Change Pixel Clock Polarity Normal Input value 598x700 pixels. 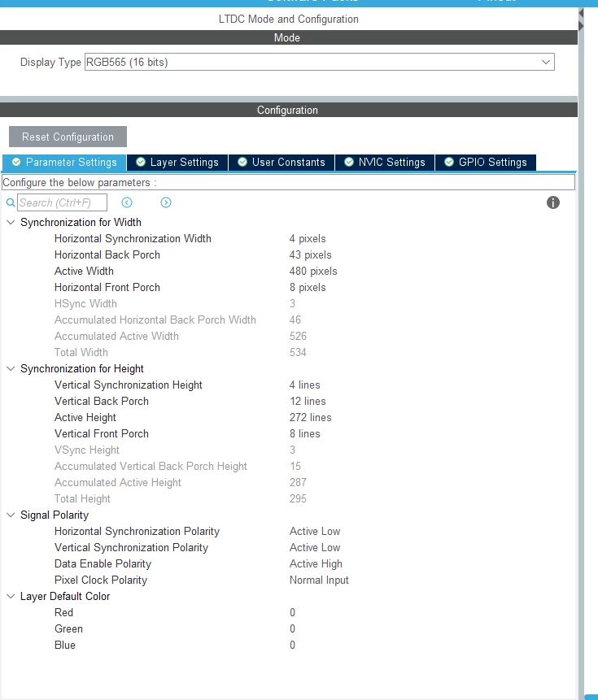(319, 580)
